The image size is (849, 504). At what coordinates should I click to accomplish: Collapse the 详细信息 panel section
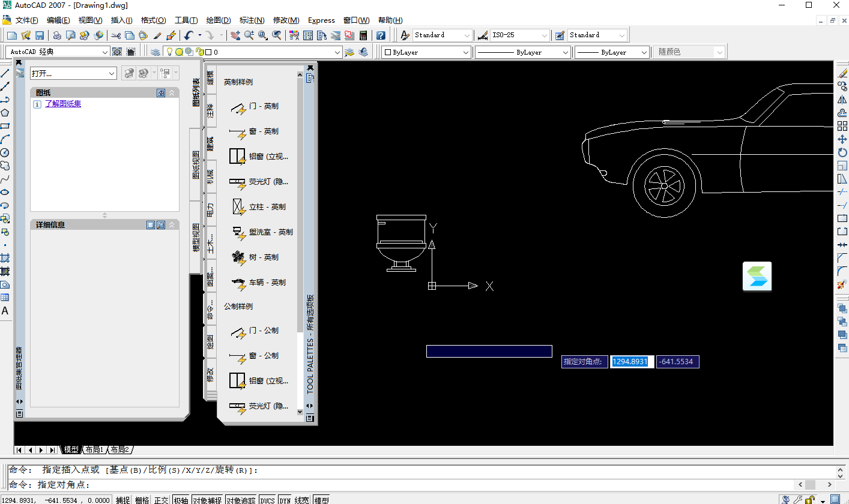coord(172,225)
